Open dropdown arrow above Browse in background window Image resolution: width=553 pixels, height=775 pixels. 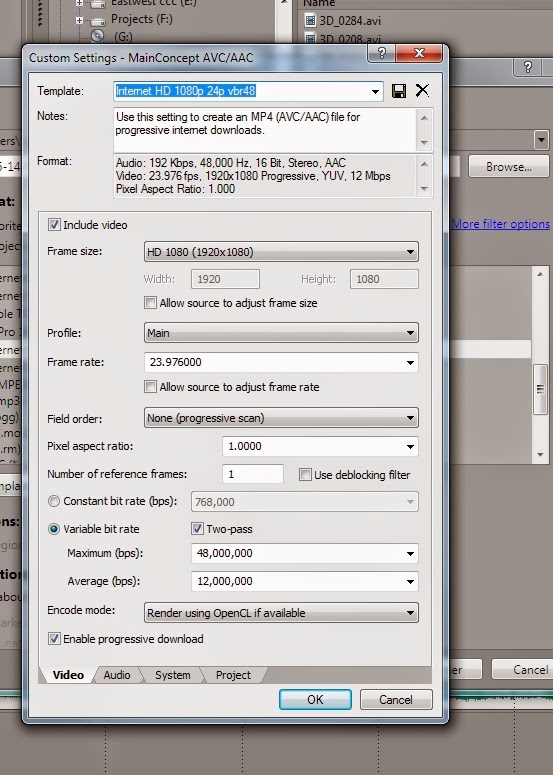point(541,140)
